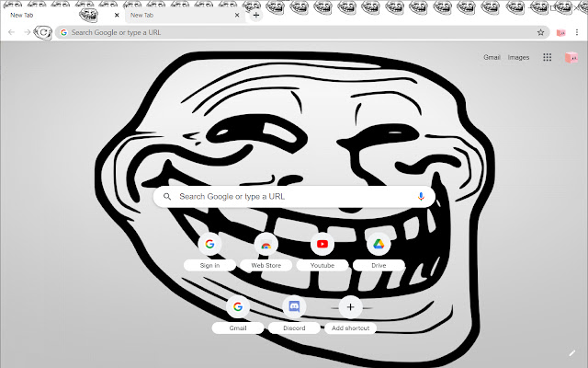This screenshot has width=588, height=368.
Task: Go forward using the forward arrow
Action: [x=27, y=32]
